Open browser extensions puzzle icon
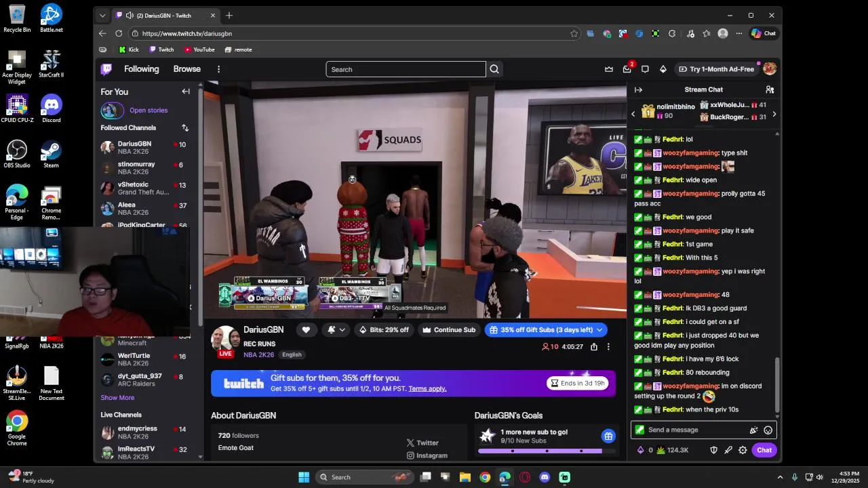 pos(672,33)
